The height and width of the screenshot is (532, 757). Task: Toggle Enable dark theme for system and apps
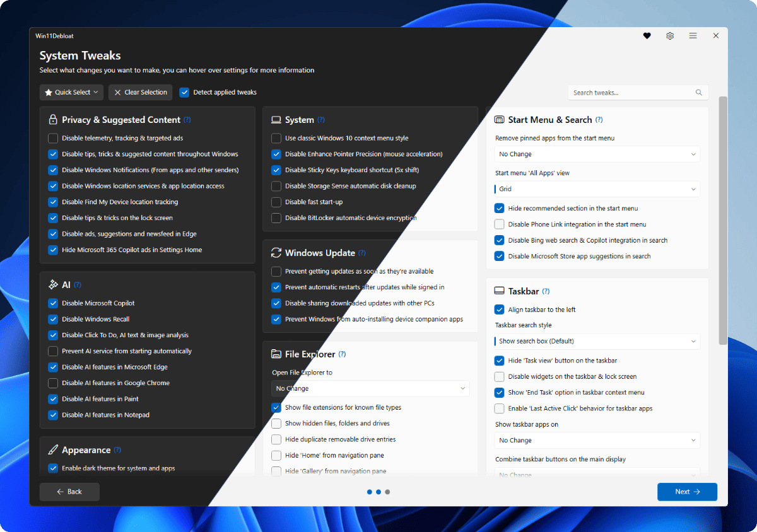click(53, 468)
